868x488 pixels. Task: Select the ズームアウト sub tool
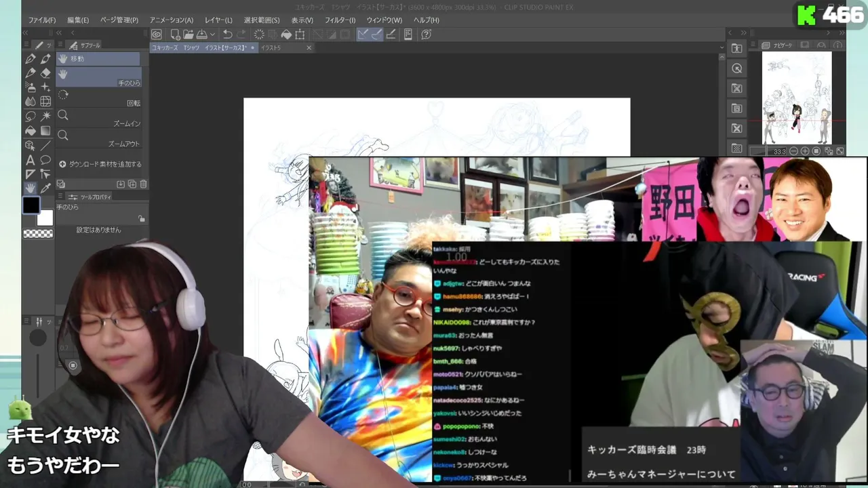(98, 139)
